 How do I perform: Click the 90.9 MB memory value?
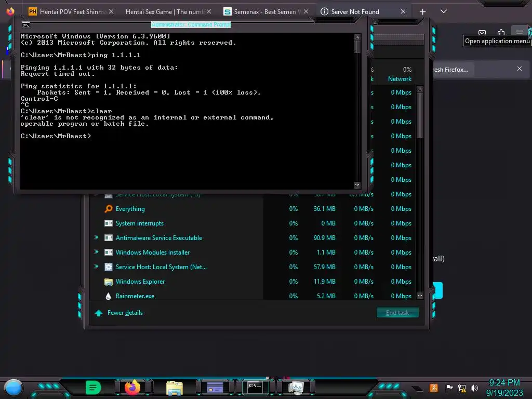point(324,238)
